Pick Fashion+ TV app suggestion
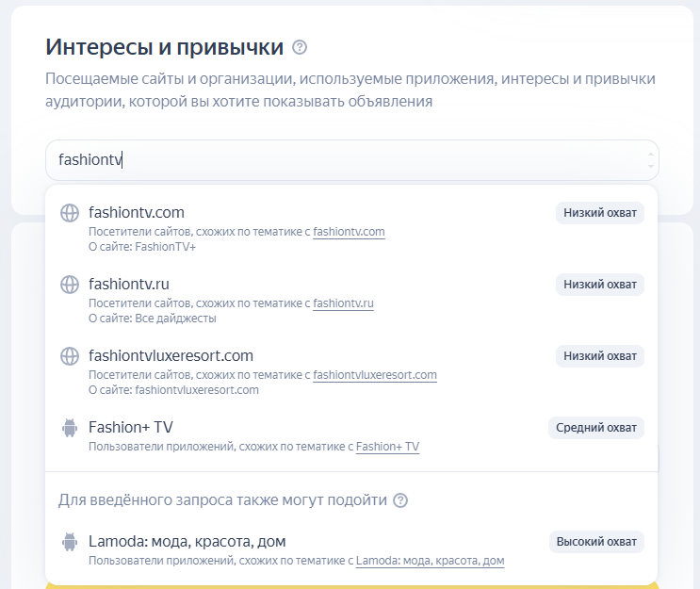This screenshot has width=700, height=589. tap(131, 427)
